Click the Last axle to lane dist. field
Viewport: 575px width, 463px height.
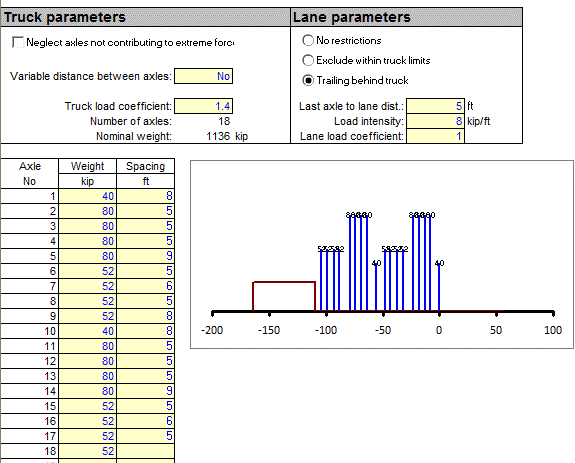436,106
